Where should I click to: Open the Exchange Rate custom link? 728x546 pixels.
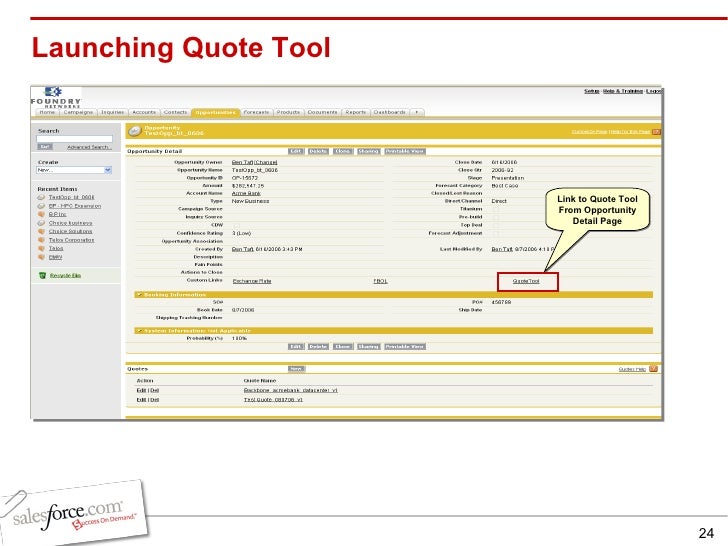tap(252, 281)
